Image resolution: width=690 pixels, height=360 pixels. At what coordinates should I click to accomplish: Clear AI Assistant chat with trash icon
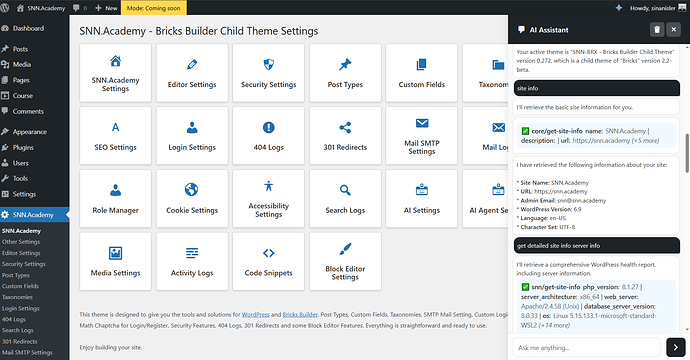pyautogui.click(x=657, y=29)
